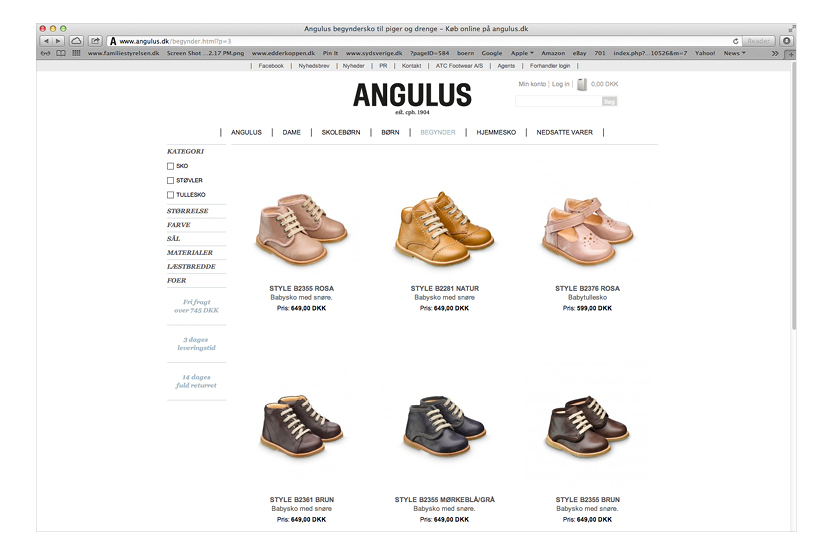Click the Log in link
The height and width of the screenshot is (554, 832).
pos(560,84)
